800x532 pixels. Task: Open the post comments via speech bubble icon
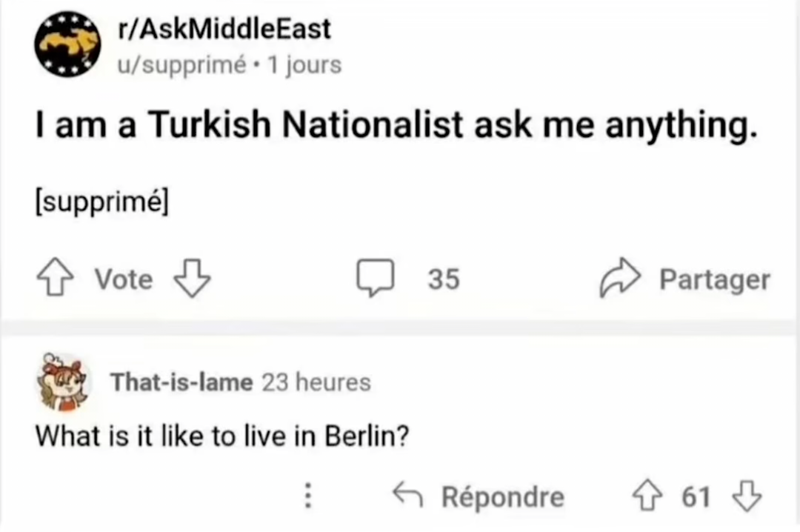pyautogui.click(x=376, y=278)
